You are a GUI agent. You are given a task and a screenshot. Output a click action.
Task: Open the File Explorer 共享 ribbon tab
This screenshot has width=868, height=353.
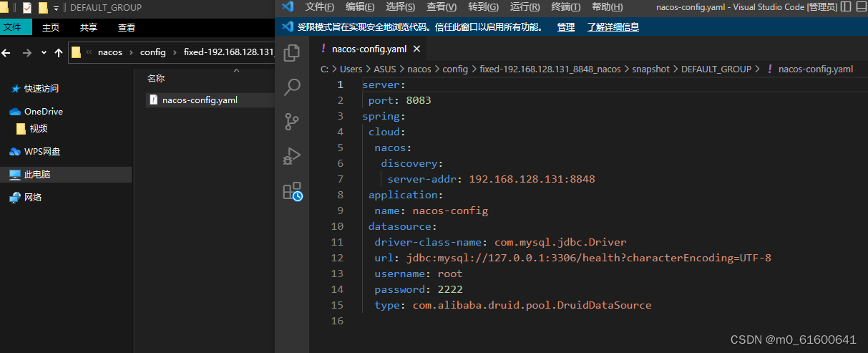coord(89,27)
